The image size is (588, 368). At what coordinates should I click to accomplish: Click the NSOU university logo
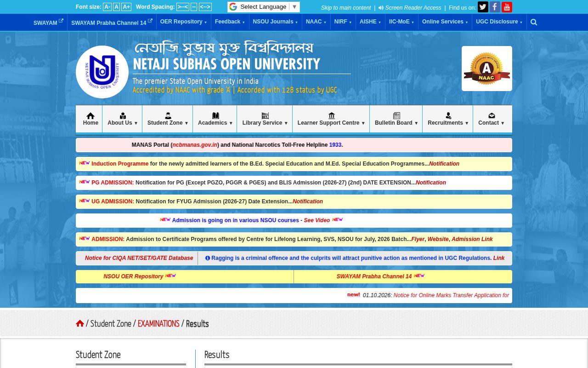coord(102,72)
